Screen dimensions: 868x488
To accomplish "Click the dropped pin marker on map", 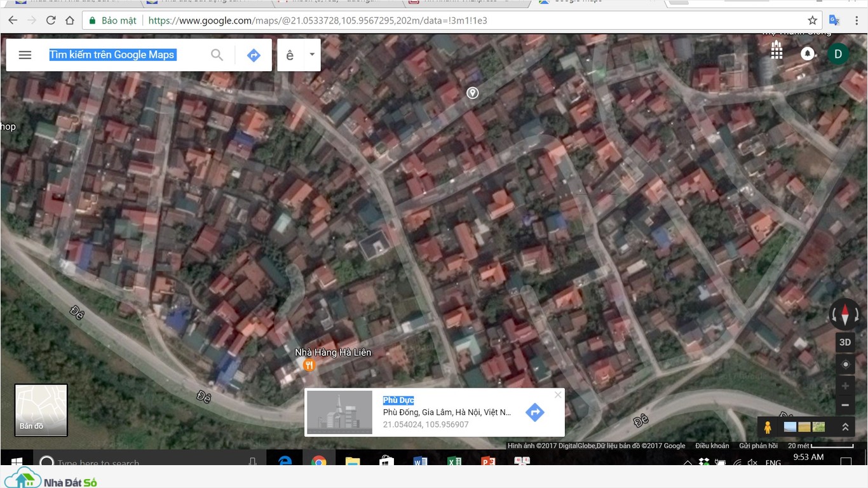I will [472, 93].
